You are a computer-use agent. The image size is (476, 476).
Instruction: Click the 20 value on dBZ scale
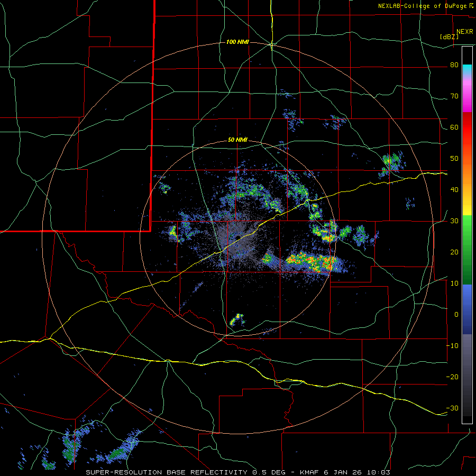click(454, 252)
